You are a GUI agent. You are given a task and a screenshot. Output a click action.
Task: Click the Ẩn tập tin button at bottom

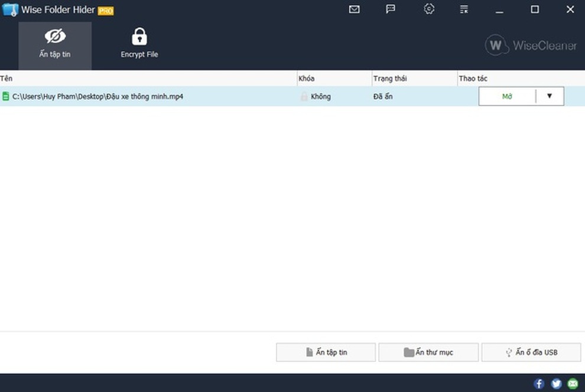326,352
